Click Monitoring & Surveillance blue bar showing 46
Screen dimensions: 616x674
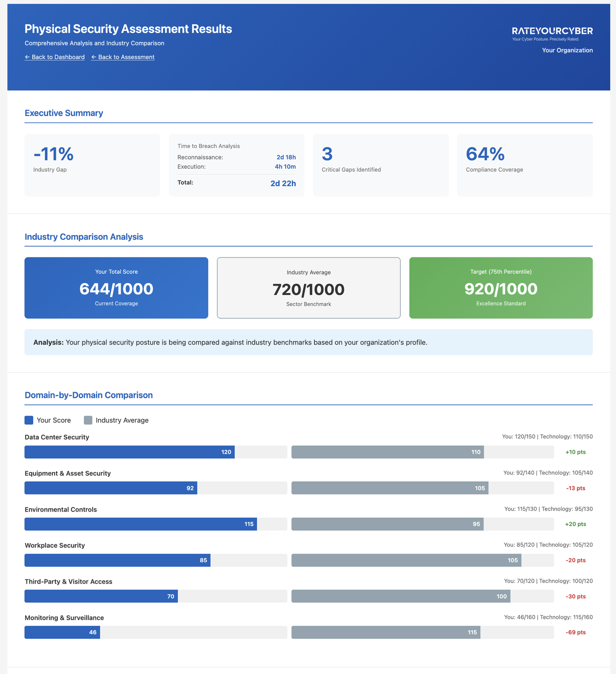coord(62,632)
